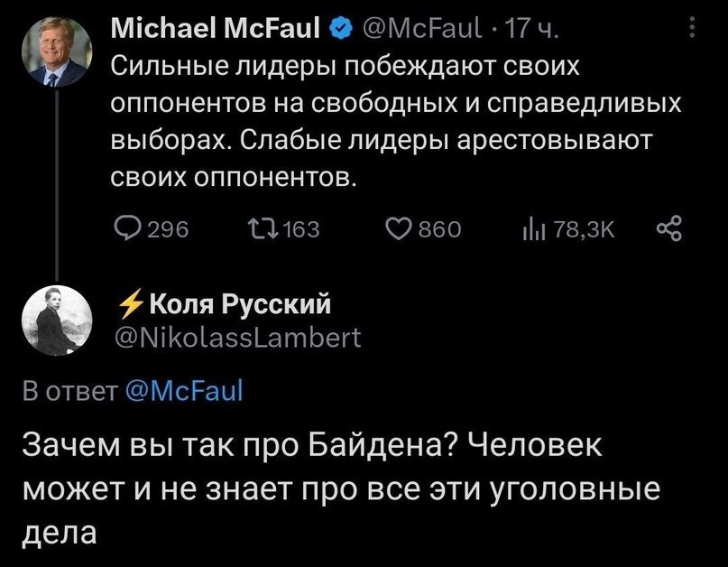
Task: Open Коля Русский's avatar thumbnail
Action: pyautogui.click(x=57, y=321)
